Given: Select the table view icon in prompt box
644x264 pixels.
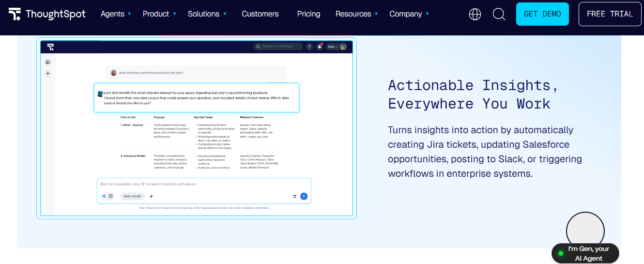Looking at the screenshot, I should (111, 196).
